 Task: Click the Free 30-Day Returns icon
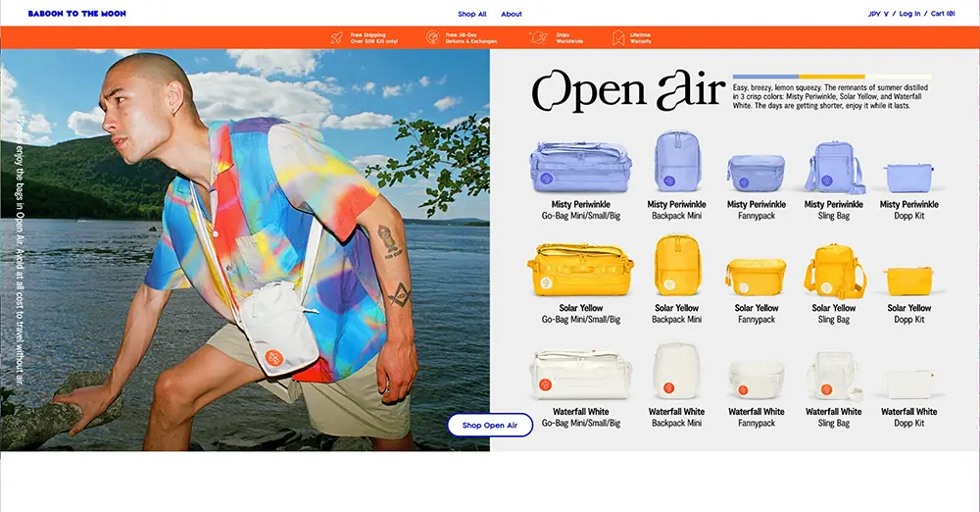point(432,38)
